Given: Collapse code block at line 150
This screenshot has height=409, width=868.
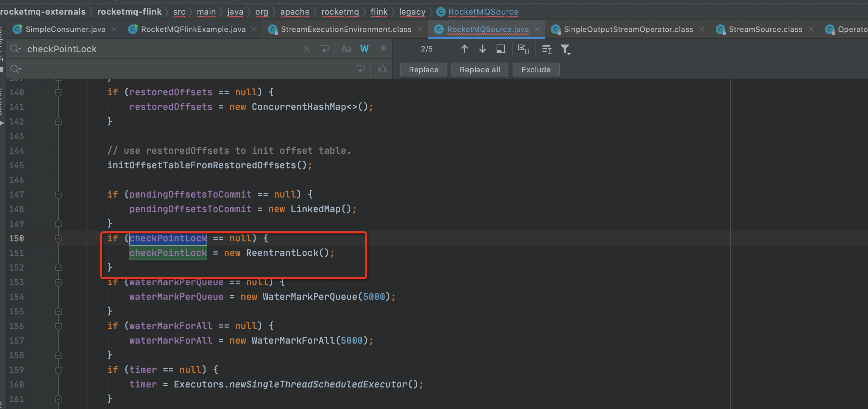Looking at the screenshot, I should tap(58, 239).
